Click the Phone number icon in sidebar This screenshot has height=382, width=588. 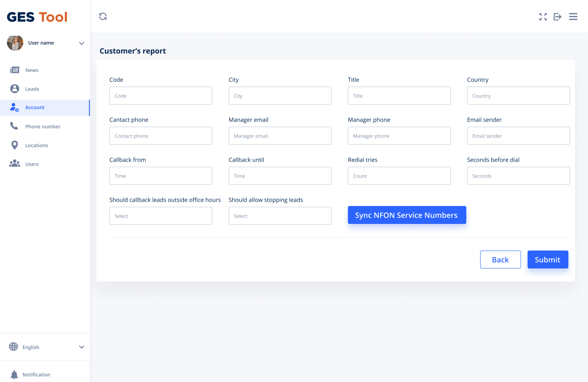15,126
